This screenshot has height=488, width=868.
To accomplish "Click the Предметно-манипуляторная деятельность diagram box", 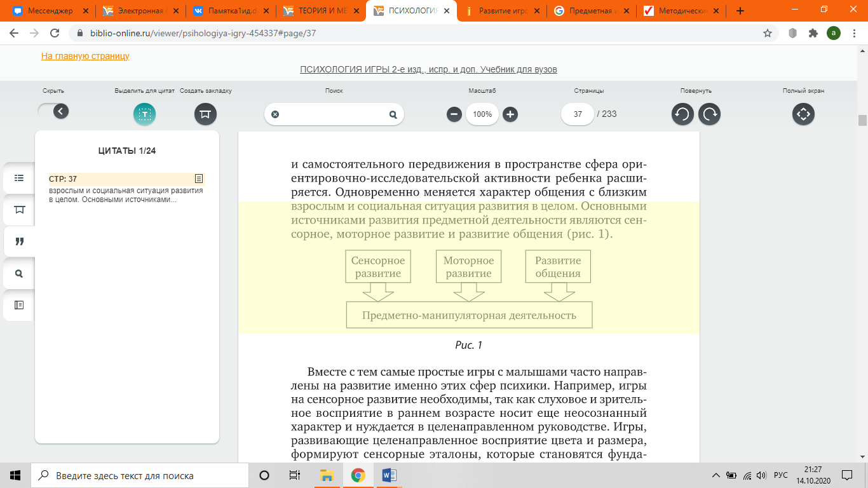I will pos(469,315).
